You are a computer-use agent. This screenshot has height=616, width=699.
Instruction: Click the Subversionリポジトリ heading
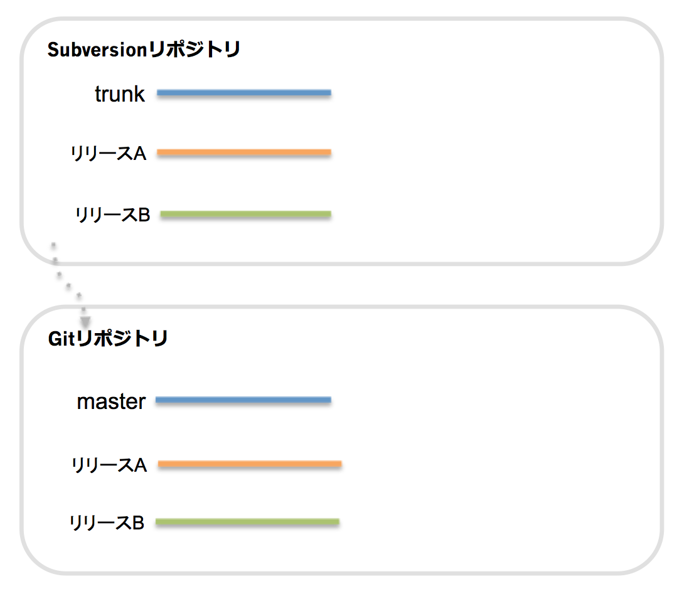tap(144, 49)
